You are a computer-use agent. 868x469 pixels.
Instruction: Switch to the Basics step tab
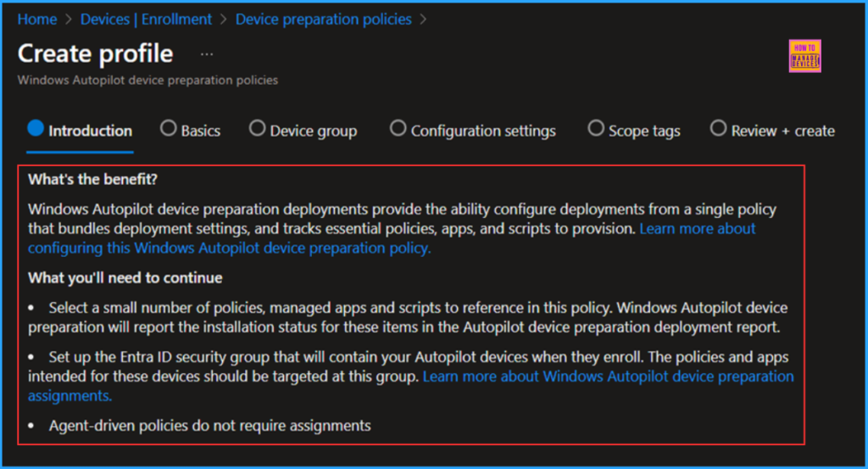191,131
